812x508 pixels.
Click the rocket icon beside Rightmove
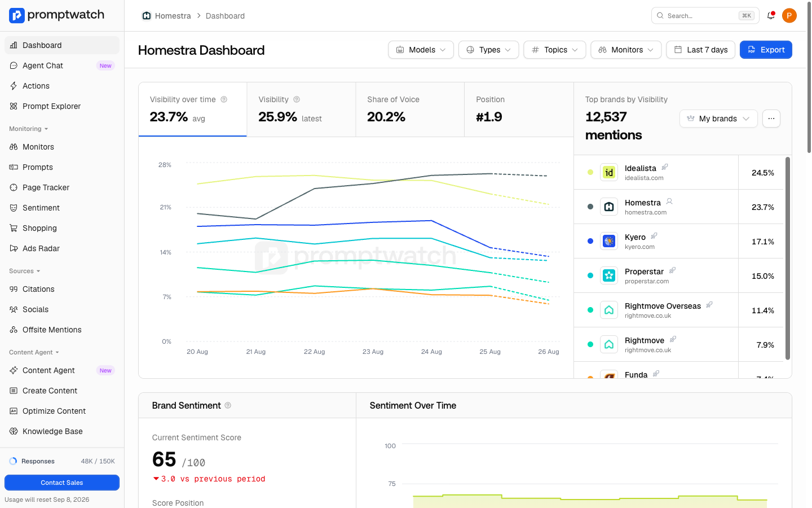(673, 339)
